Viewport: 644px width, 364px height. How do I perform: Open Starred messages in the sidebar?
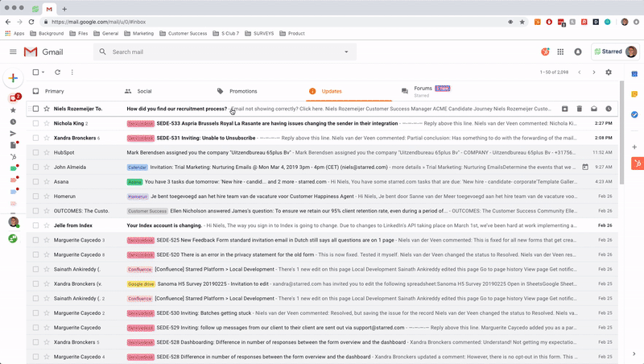pos(13,110)
